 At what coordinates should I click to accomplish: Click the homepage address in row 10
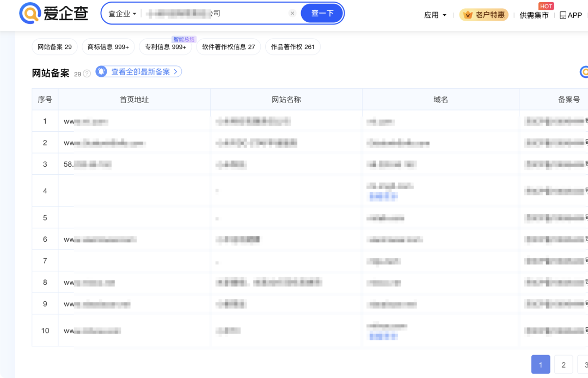coord(92,331)
